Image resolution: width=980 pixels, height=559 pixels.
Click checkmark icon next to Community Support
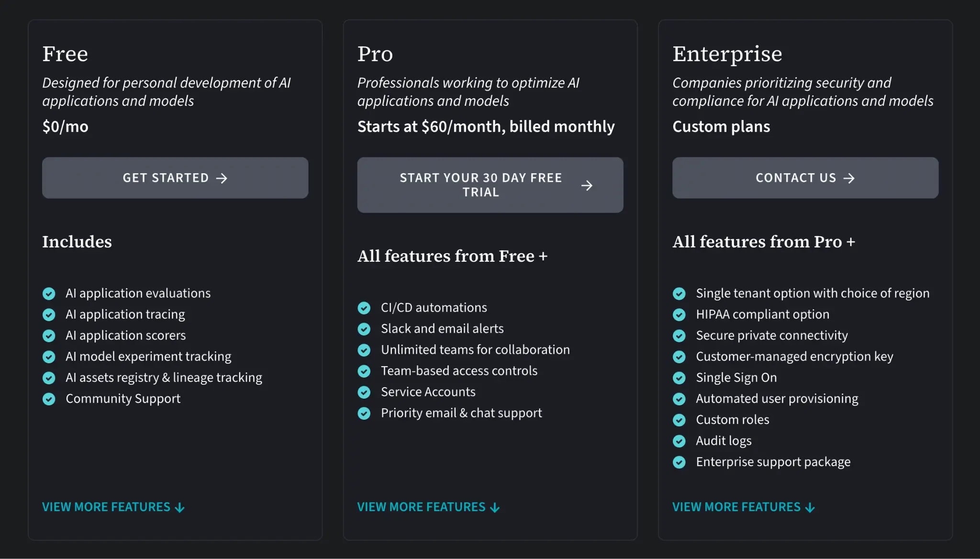pyautogui.click(x=49, y=399)
